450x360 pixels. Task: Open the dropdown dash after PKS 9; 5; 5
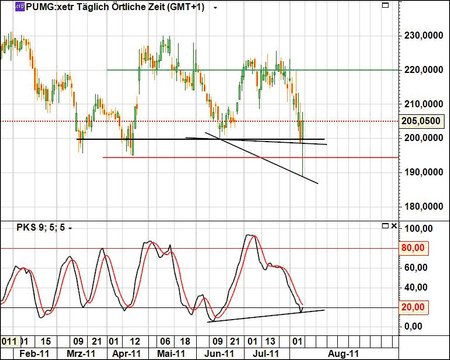(x=70, y=228)
